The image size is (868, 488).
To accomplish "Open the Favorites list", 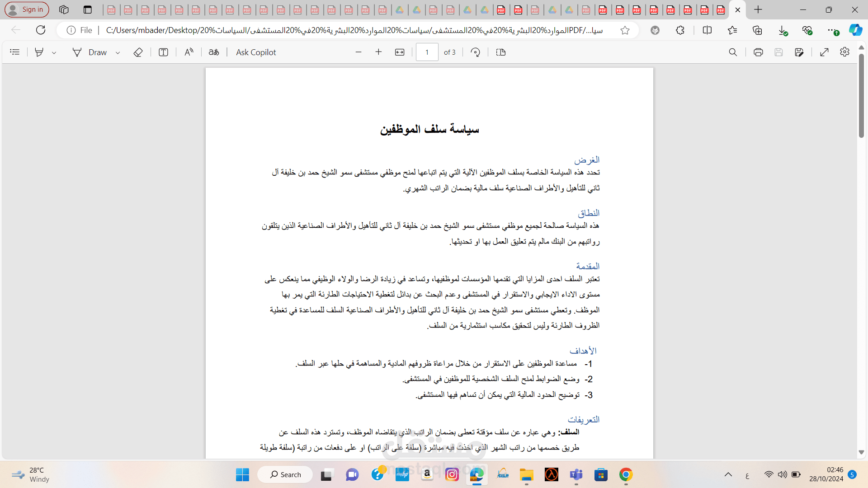I will tap(732, 30).
